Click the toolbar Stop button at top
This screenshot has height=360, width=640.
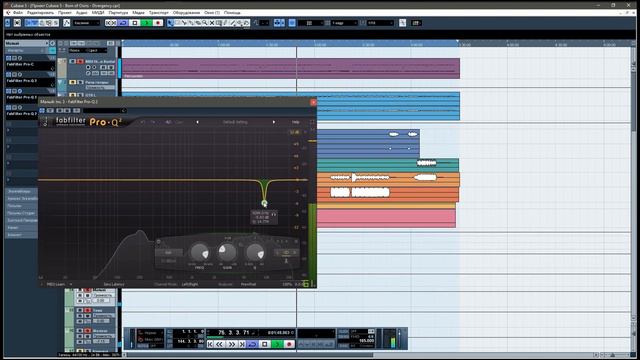(x=135, y=23)
